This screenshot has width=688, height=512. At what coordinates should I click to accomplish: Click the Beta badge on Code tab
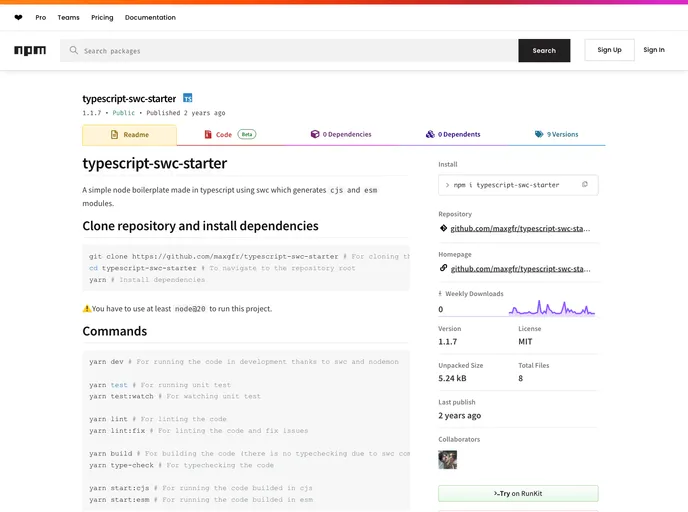click(x=247, y=134)
